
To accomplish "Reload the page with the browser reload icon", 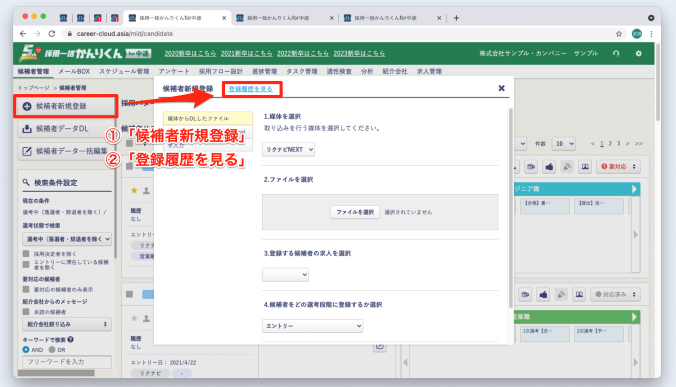I will click(x=52, y=34).
